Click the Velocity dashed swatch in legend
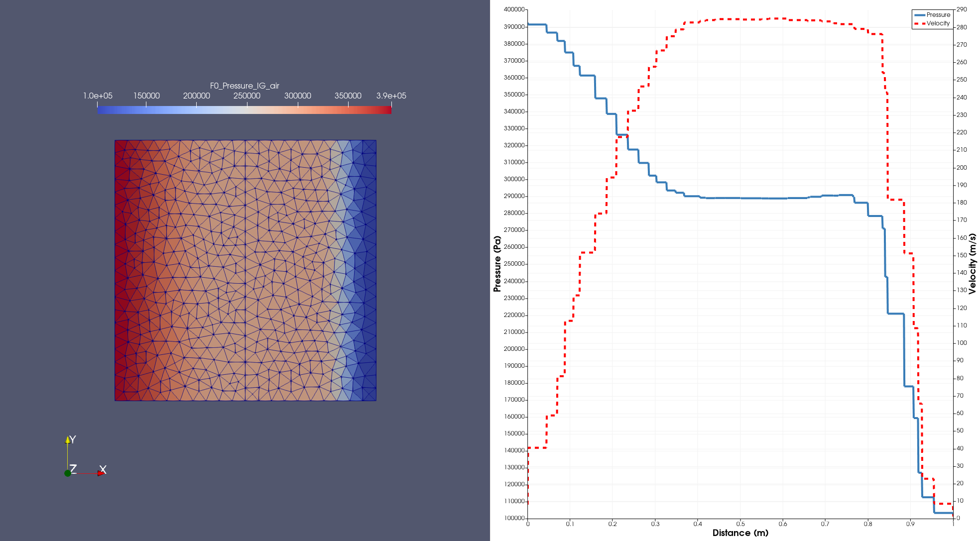The image size is (980, 541). point(919,23)
